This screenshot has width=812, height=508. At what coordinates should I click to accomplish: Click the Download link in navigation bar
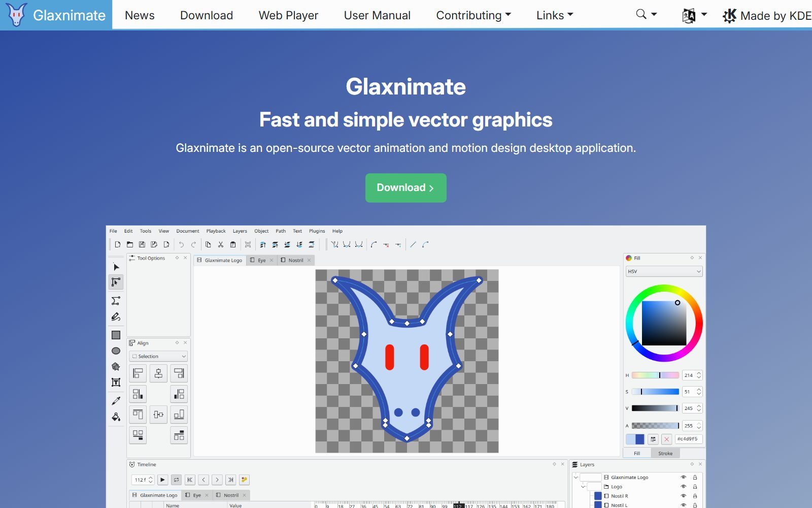pos(207,16)
